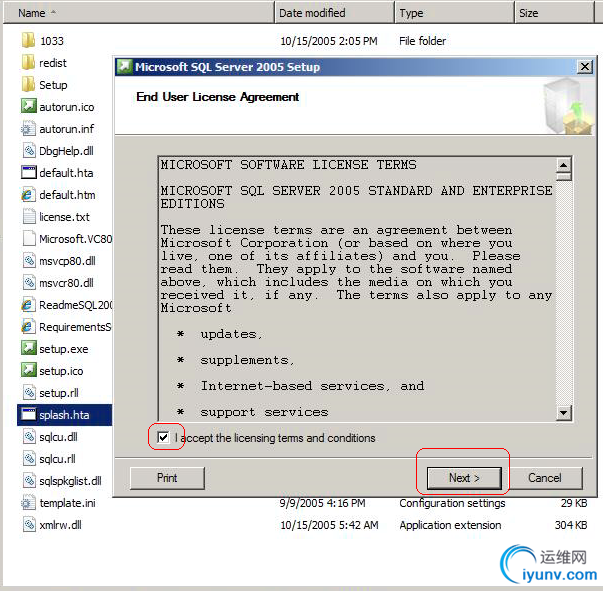Click the setup.exe file name

point(64,349)
